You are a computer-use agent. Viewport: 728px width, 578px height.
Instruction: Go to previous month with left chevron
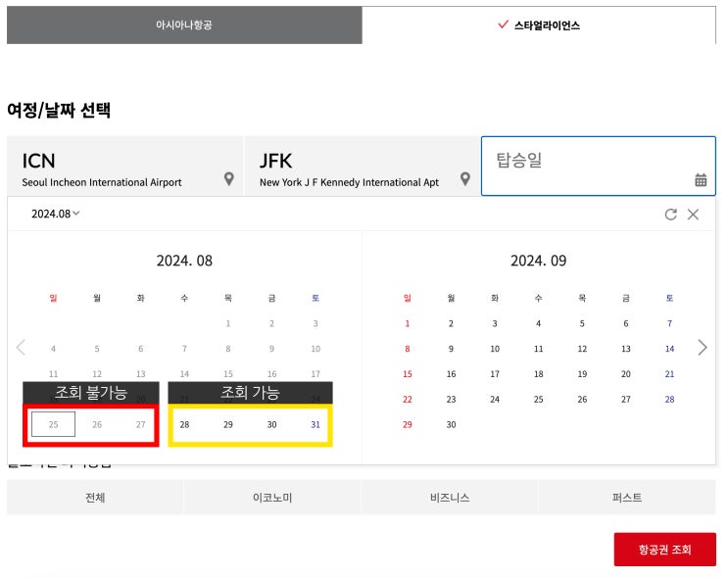coord(21,347)
